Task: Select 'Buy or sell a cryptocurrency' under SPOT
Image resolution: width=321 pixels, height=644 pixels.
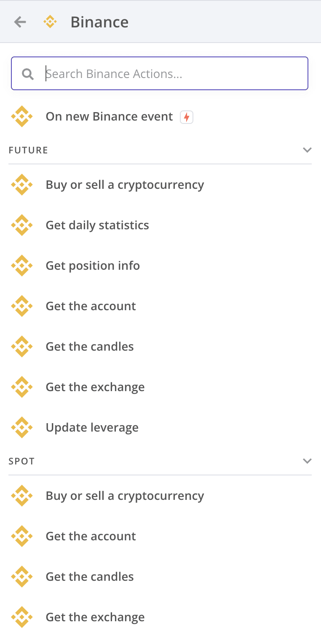Action: point(125,496)
